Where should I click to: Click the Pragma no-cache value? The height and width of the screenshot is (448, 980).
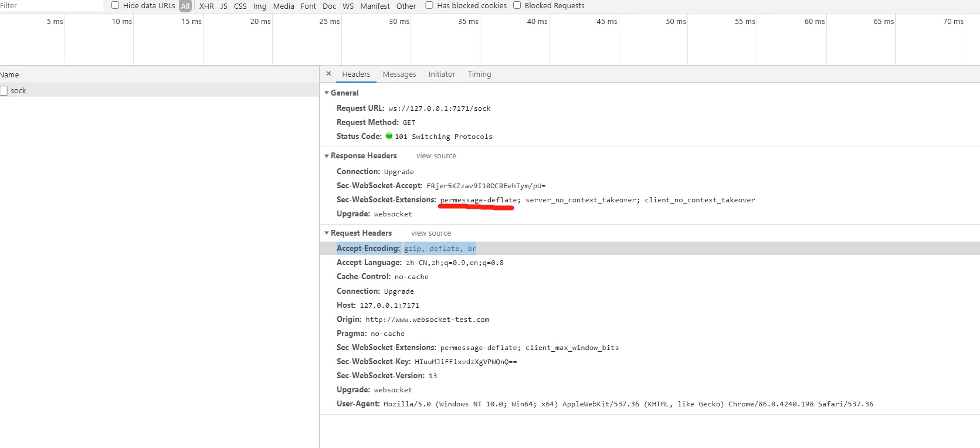[x=387, y=334]
